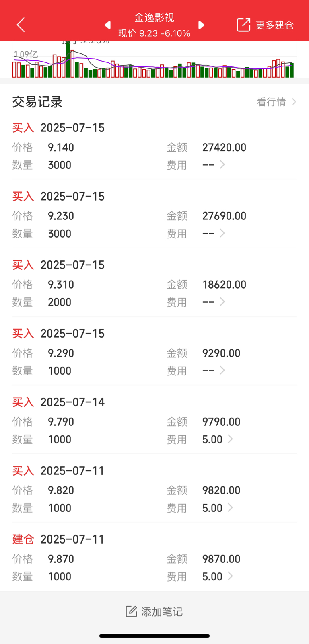Open 看行情 market quotes link
Screen dimensions: 309x644
coord(272,102)
